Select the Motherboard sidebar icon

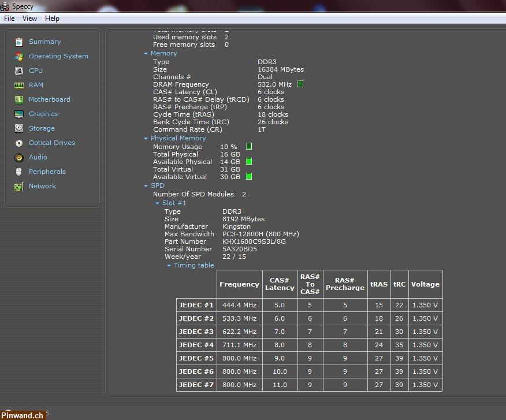click(19, 99)
